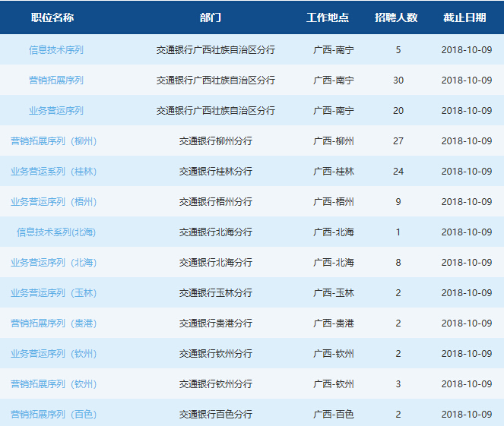Screen dimensions: 504x426
Task: Click the 截止日期 column header
Action: pyautogui.click(x=464, y=17)
